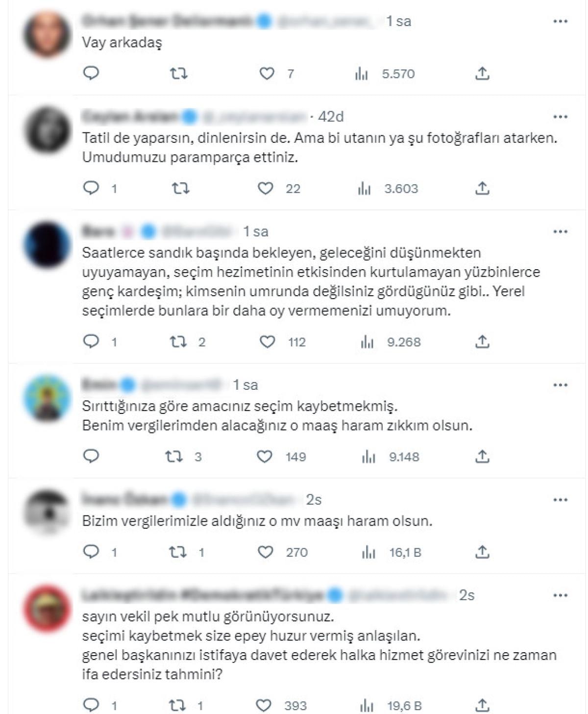Reply to the "Vay arkadaş" tweet

click(x=91, y=74)
